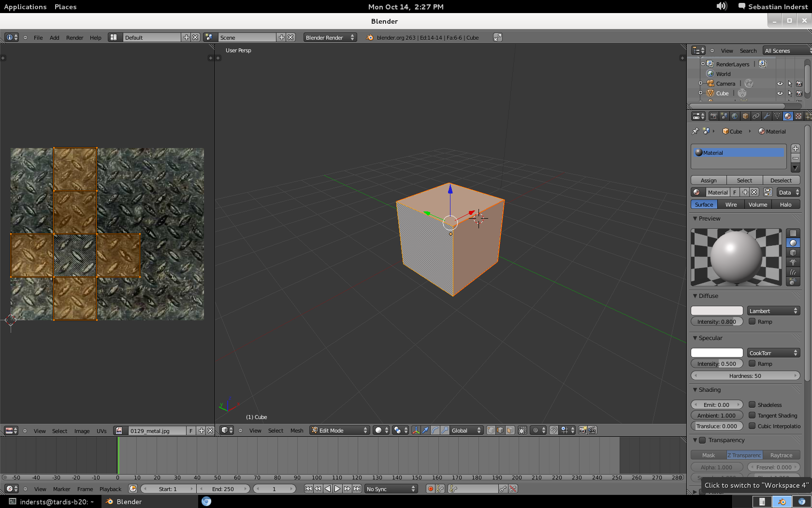
Task: Open the Render menu
Action: coord(74,38)
